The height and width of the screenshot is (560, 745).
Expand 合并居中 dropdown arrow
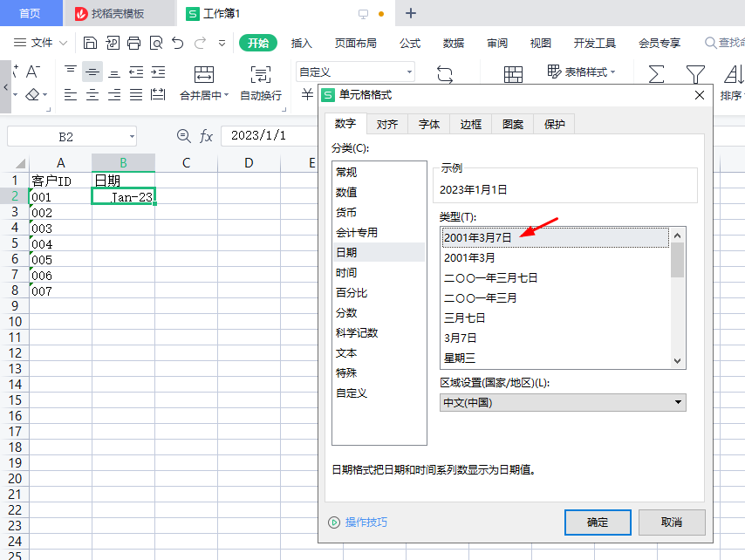click(226, 95)
